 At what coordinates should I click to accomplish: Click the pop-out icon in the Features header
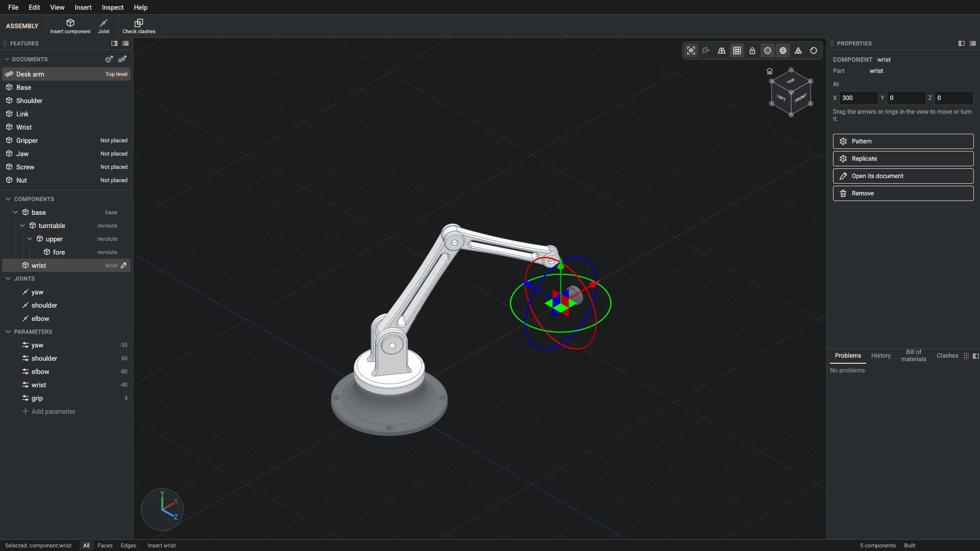[x=126, y=43]
